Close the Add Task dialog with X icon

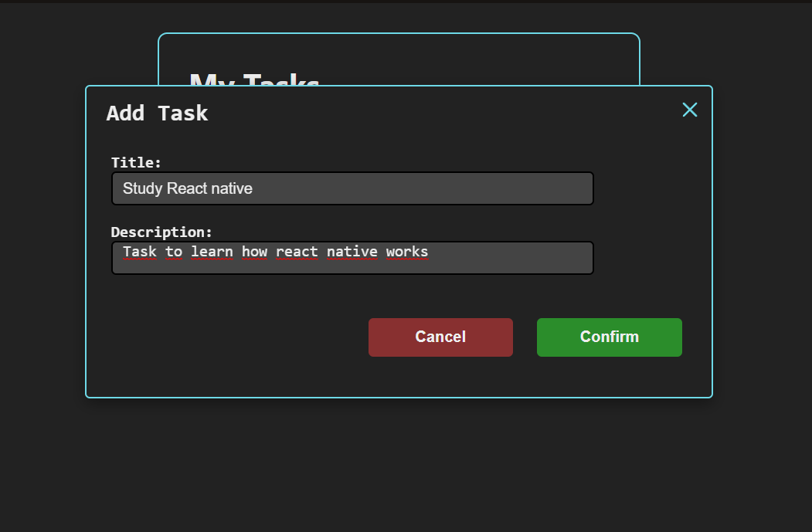(x=690, y=110)
